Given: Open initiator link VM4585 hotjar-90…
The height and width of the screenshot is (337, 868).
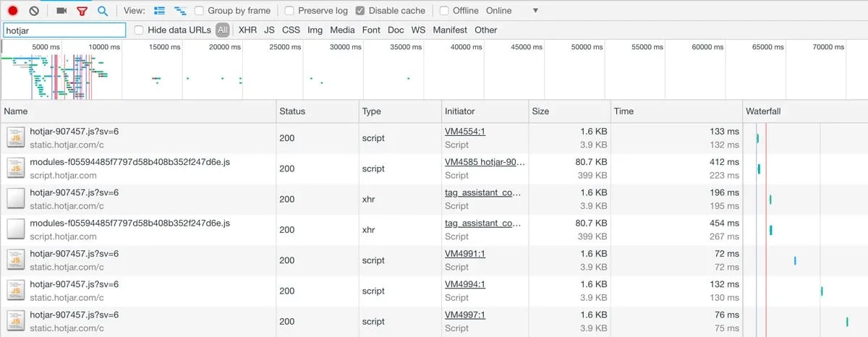Looking at the screenshot, I should click(485, 162).
